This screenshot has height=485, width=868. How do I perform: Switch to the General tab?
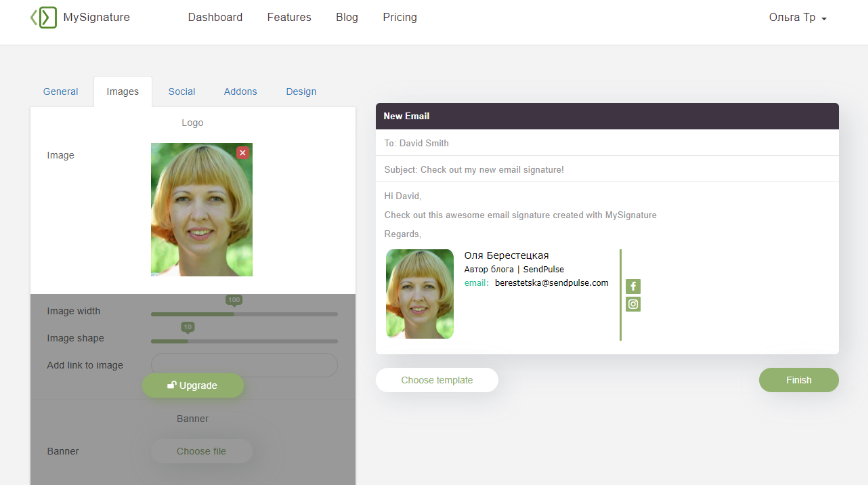click(60, 91)
